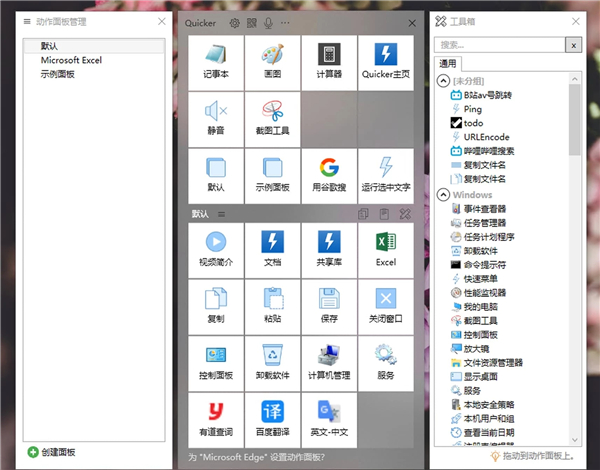Open the three-dots more menu in Quicker
Screen dimensions: 600x470
pos(285,22)
